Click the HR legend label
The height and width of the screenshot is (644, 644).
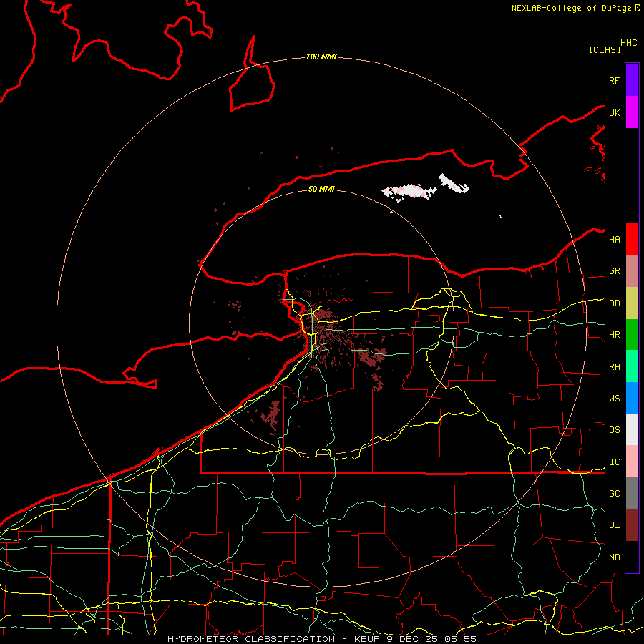coord(614,335)
